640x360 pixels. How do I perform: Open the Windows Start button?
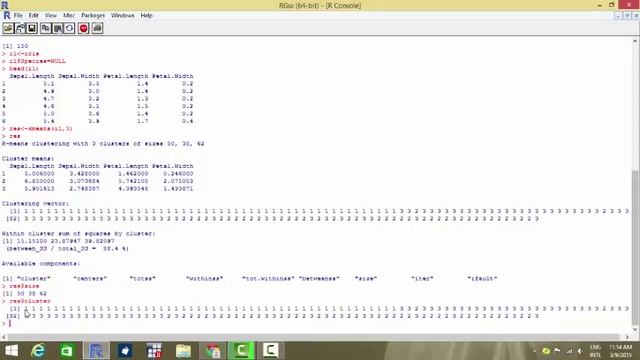(11, 351)
